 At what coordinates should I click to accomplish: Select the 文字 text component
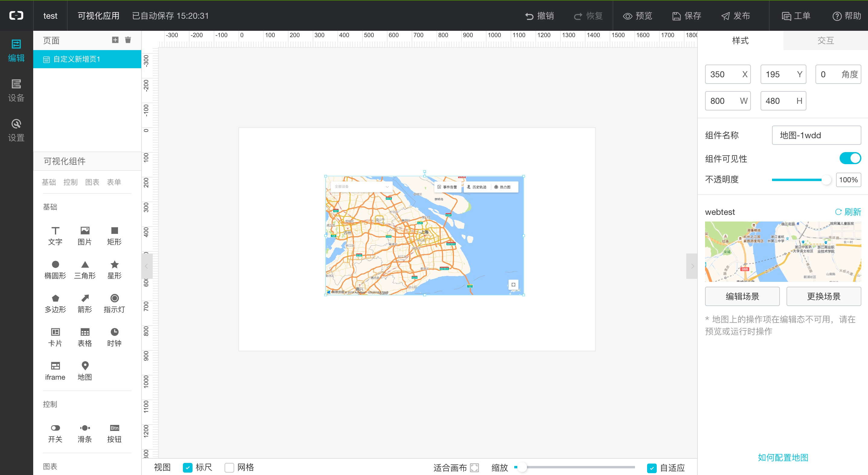(x=55, y=236)
